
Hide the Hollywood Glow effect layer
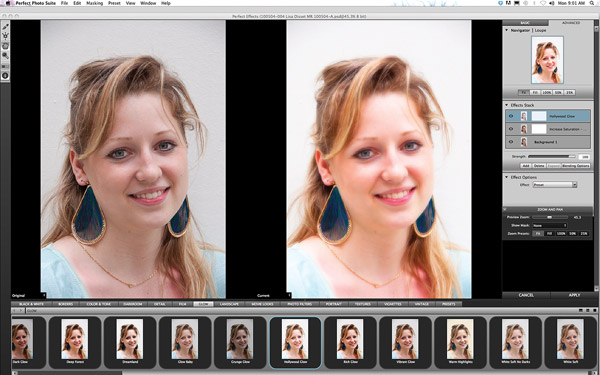point(511,116)
